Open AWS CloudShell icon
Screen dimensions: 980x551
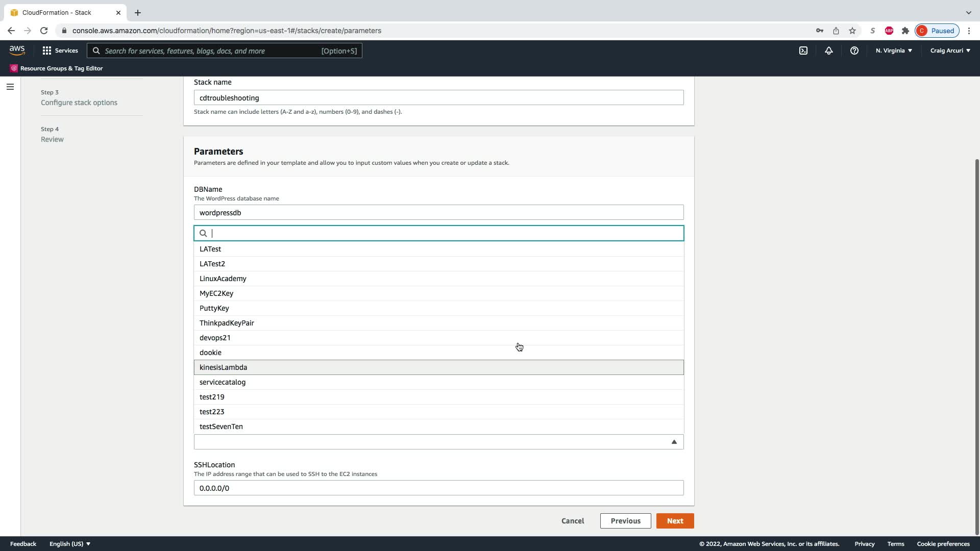point(803,51)
